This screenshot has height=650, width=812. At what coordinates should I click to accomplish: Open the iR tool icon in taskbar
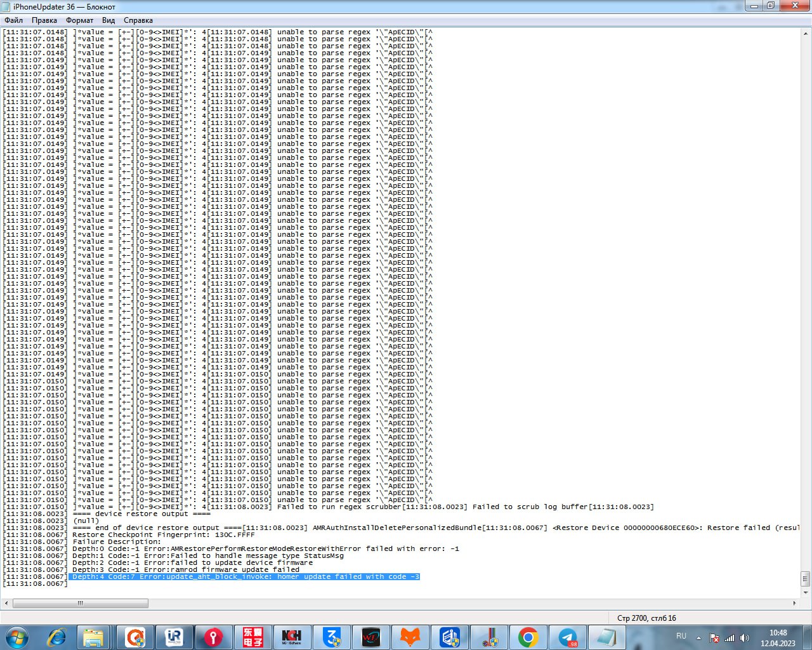coord(174,637)
